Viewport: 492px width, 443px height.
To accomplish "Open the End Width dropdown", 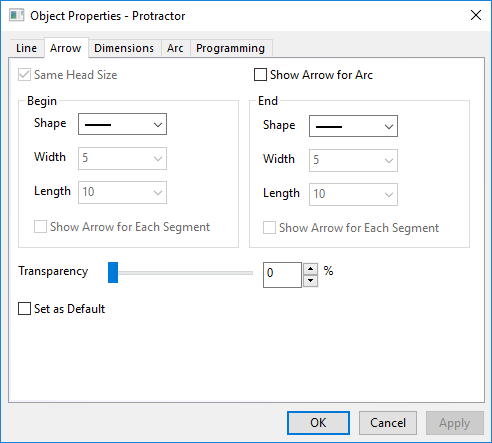I will tap(353, 160).
